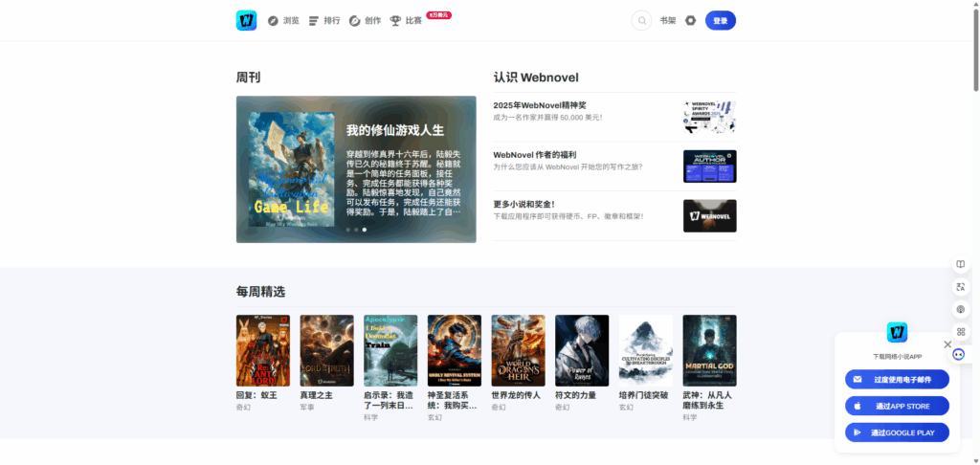Open the WebNovel 作者的福利 article title
This screenshot has width=980, height=465.
coord(534,155)
